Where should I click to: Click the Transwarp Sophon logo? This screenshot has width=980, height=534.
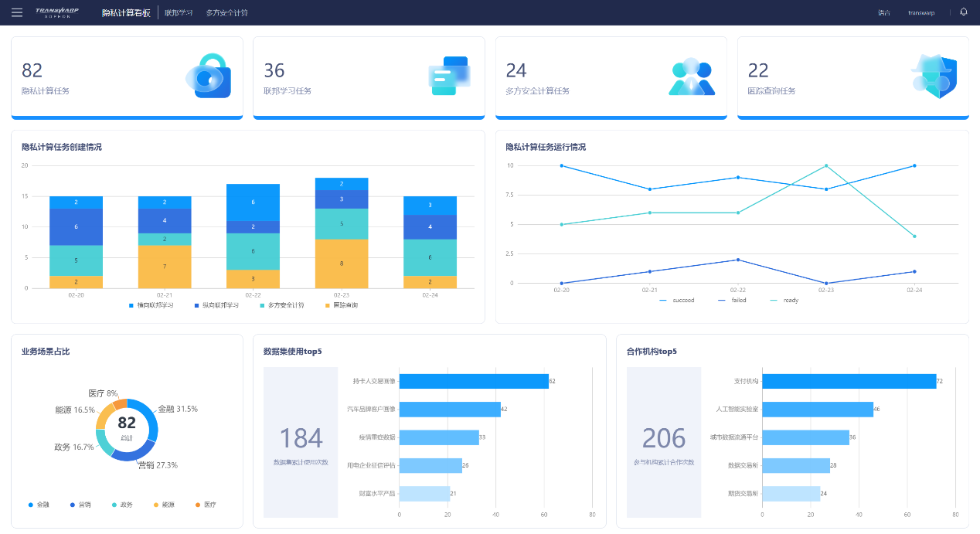(58, 12)
